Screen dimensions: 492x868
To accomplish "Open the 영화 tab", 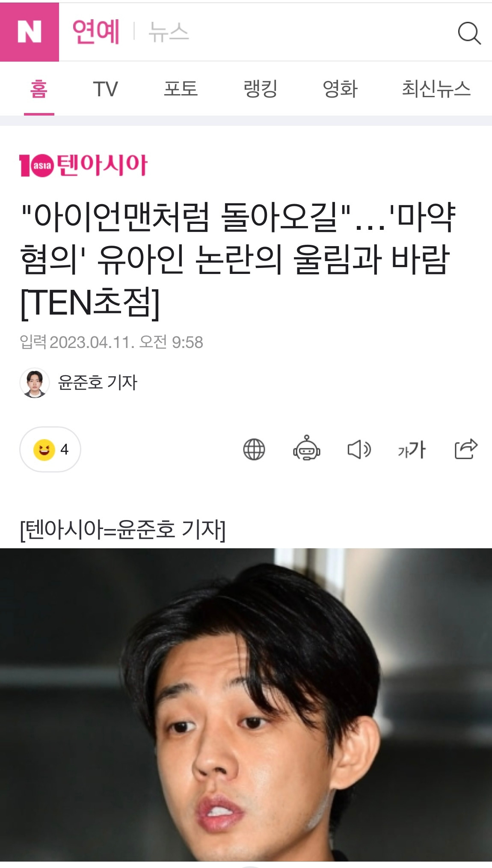I will 340,89.
